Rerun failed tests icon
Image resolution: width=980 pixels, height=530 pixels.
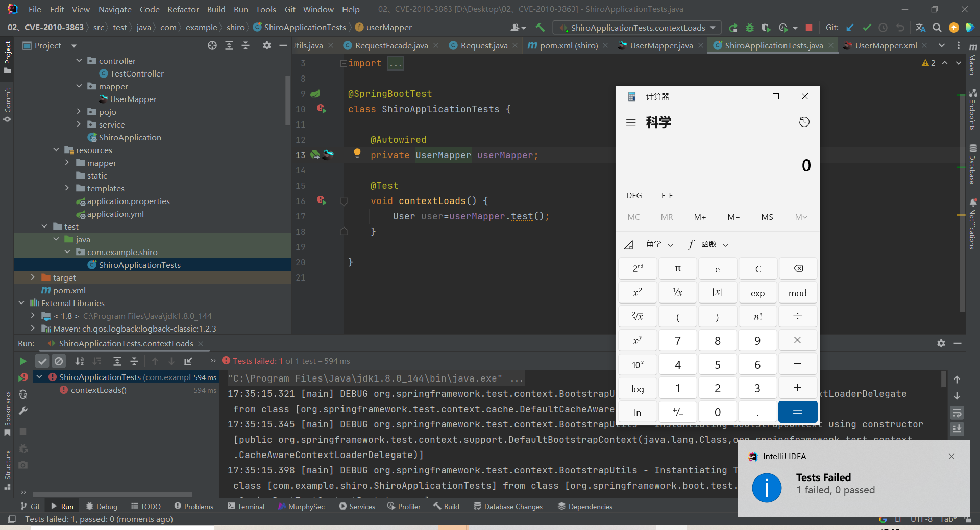(23, 377)
